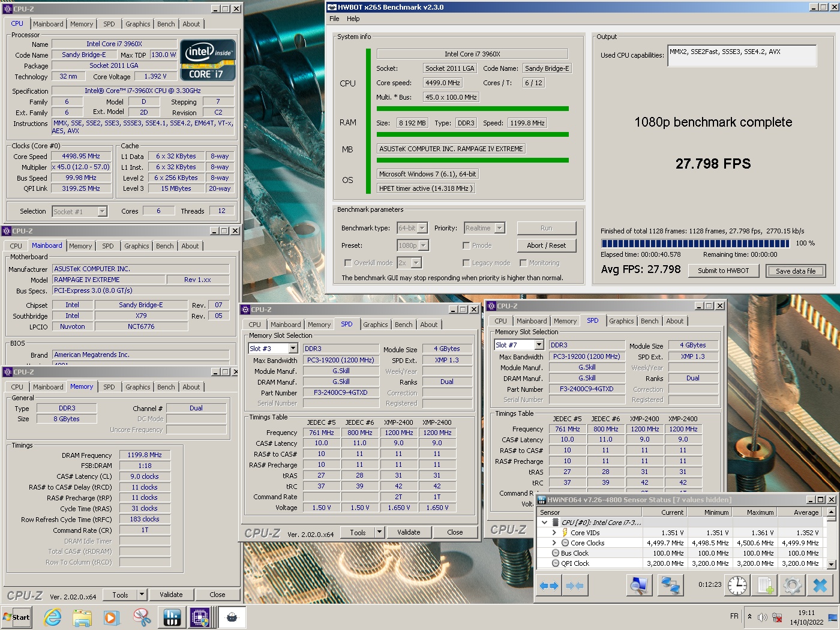The height and width of the screenshot is (630, 840).
Task: Toggle Legacy mode checkbox
Action: point(466,263)
